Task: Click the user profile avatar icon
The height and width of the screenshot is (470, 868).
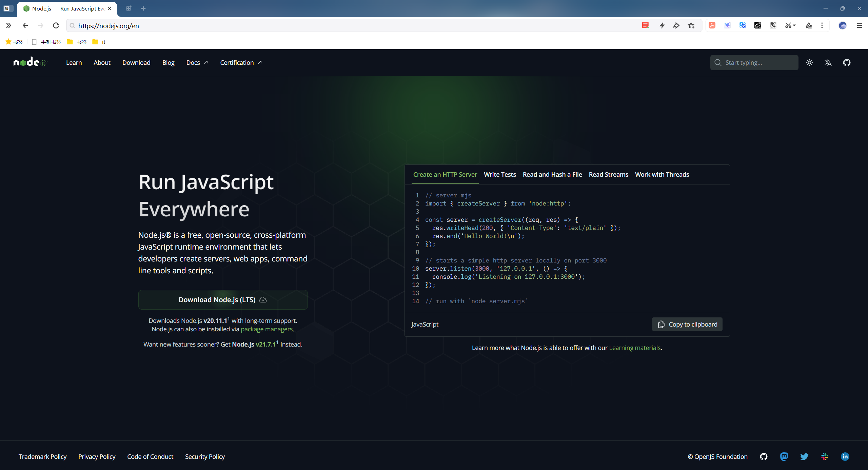Action: coord(843,25)
